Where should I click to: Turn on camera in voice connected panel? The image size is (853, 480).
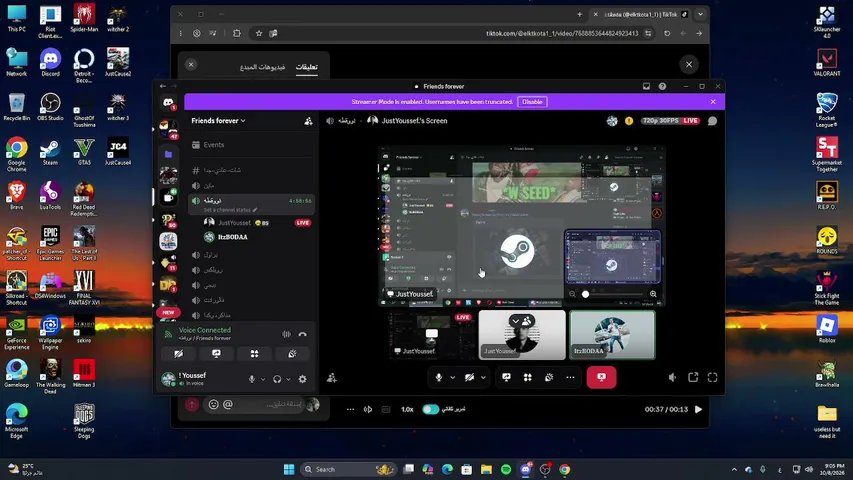tap(178, 354)
